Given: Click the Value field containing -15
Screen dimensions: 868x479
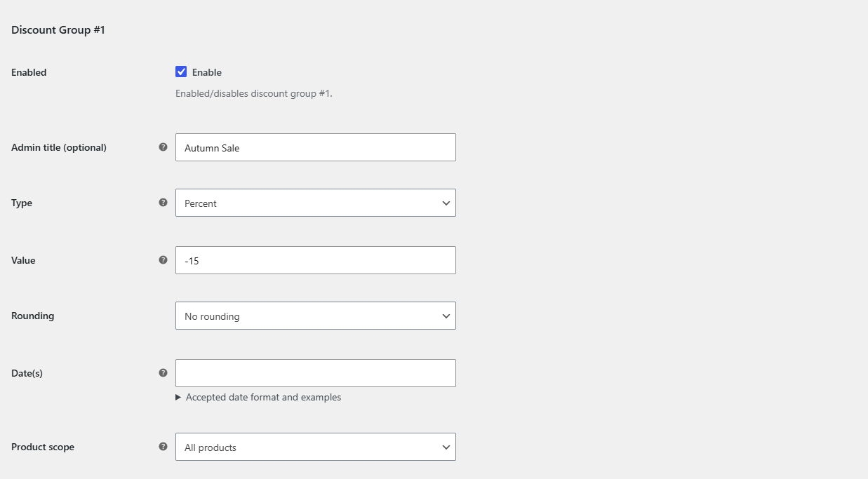Looking at the screenshot, I should (316, 260).
